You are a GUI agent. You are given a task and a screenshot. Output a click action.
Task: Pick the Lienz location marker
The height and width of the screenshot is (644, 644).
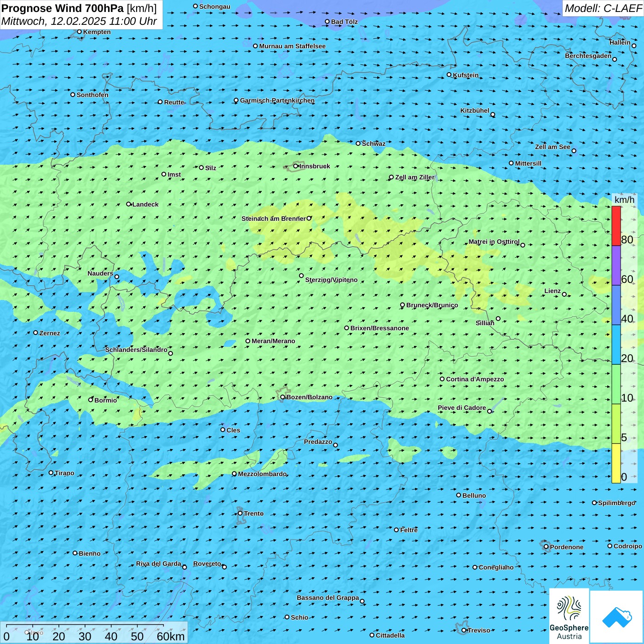(x=564, y=294)
